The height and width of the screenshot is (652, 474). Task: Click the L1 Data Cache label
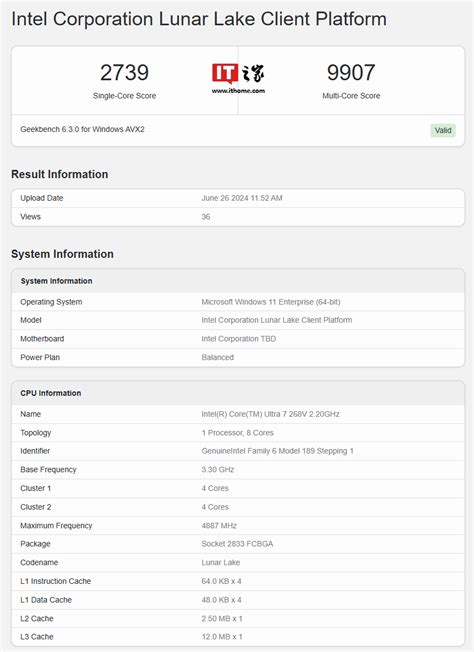point(46,600)
